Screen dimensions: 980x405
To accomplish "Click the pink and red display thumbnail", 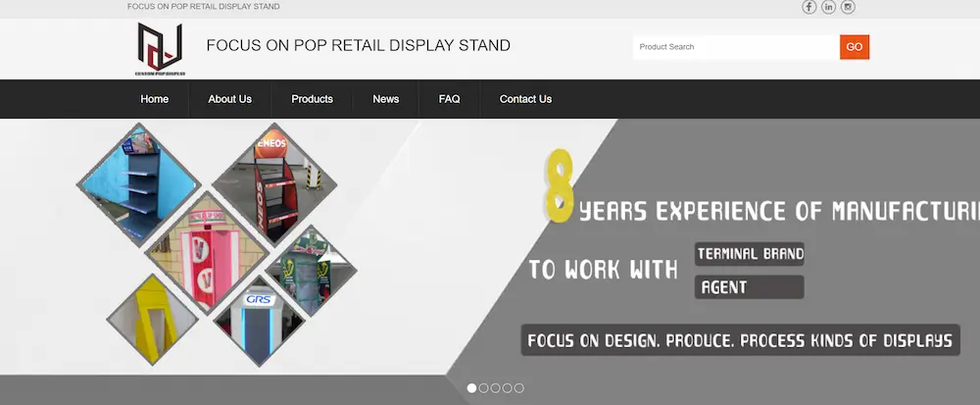I will pos(207,253).
